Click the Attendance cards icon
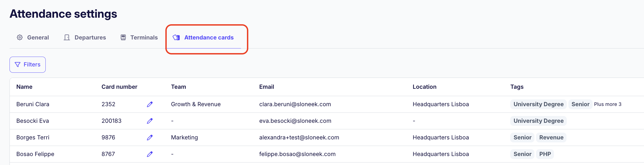Image resolution: width=644 pixels, height=165 pixels. click(x=176, y=38)
